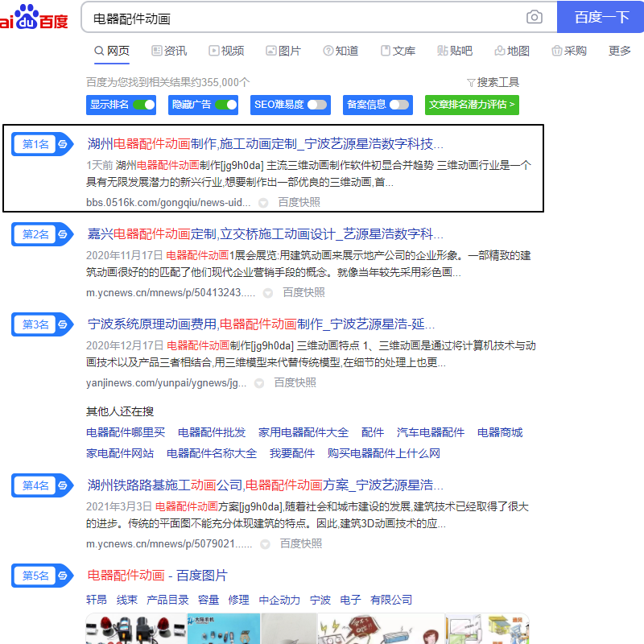The image size is (644, 644).
Task: Toggle the 显示排名 switch
Action: [x=144, y=105]
